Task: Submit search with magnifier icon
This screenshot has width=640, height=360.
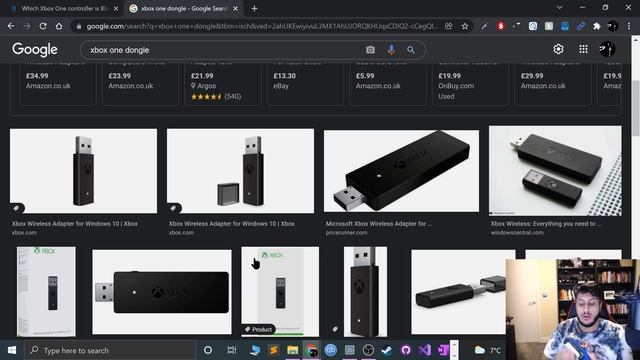Action: tap(411, 50)
